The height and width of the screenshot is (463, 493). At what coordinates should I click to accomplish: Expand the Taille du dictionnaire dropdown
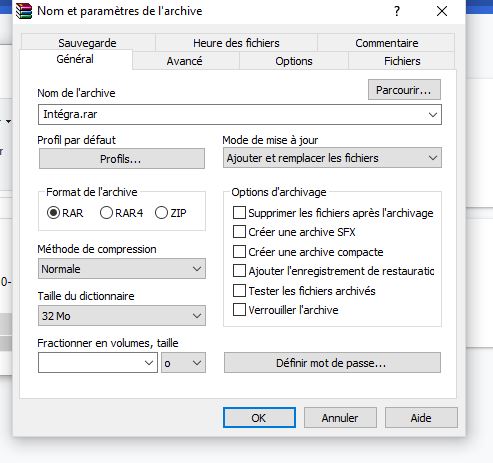click(x=122, y=316)
